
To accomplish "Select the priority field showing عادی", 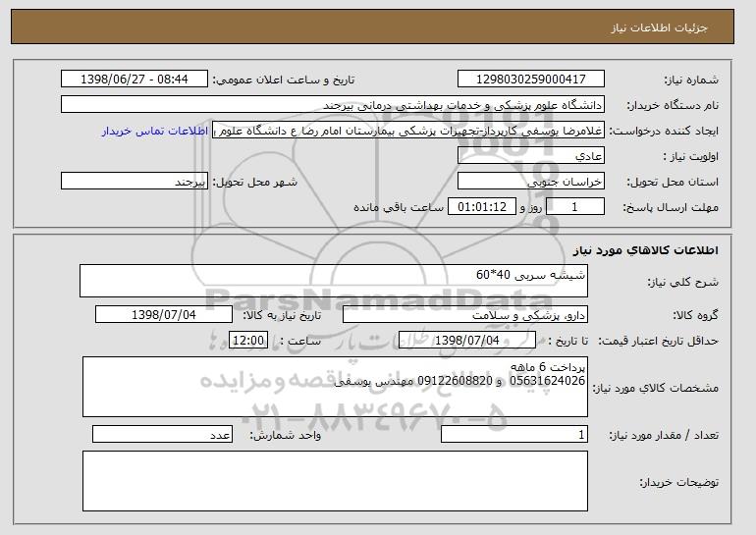I will click(x=531, y=156).
